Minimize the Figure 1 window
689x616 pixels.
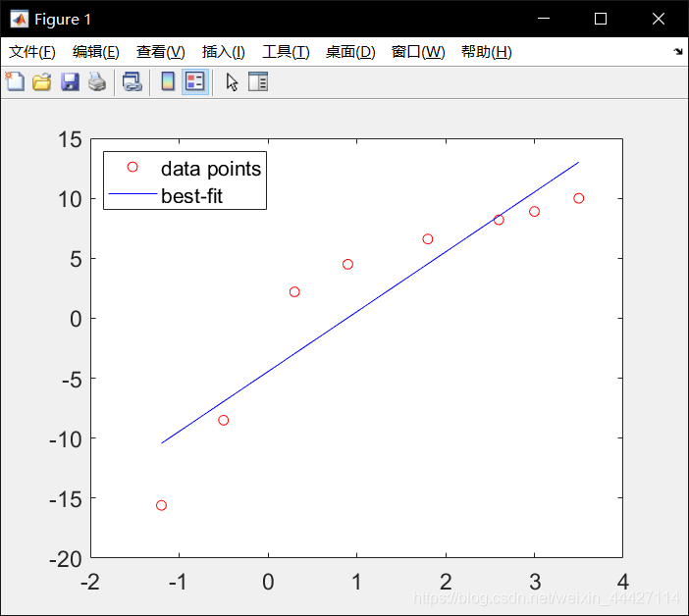pos(544,19)
